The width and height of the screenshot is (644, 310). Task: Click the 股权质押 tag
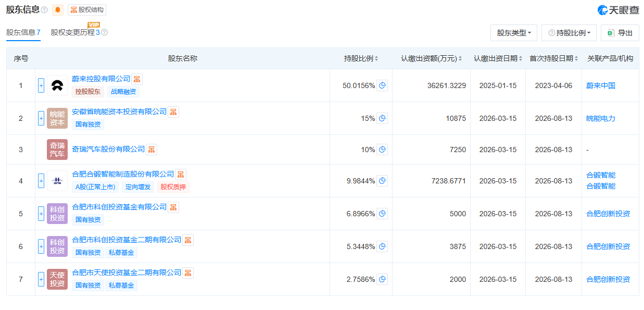(x=173, y=187)
